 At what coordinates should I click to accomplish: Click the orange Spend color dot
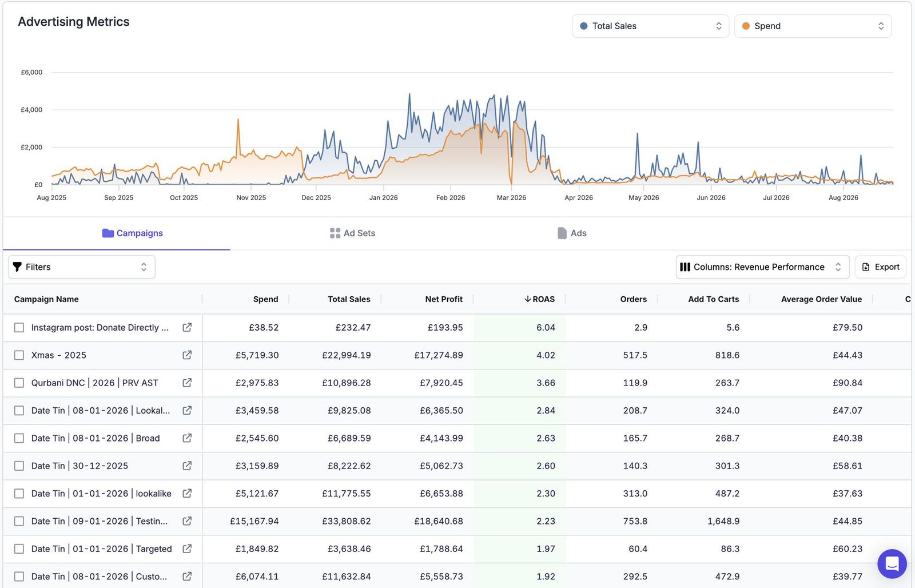coord(746,26)
